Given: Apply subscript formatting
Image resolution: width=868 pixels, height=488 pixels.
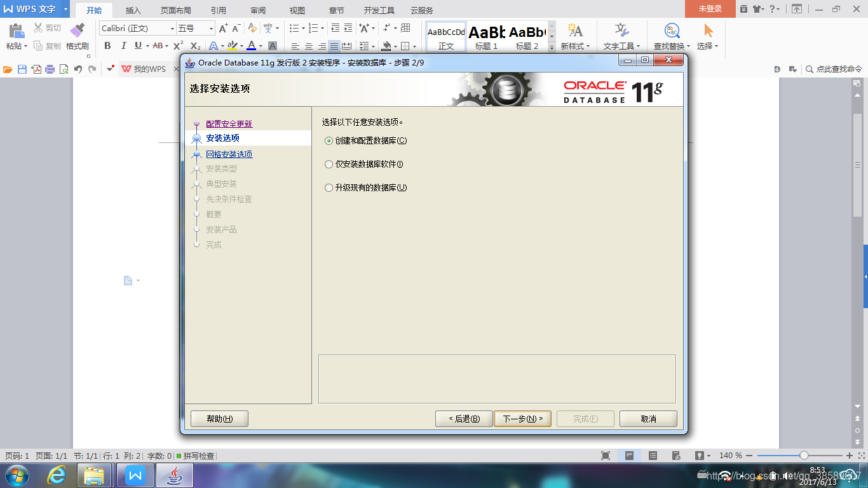Looking at the screenshot, I should pos(196,46).
